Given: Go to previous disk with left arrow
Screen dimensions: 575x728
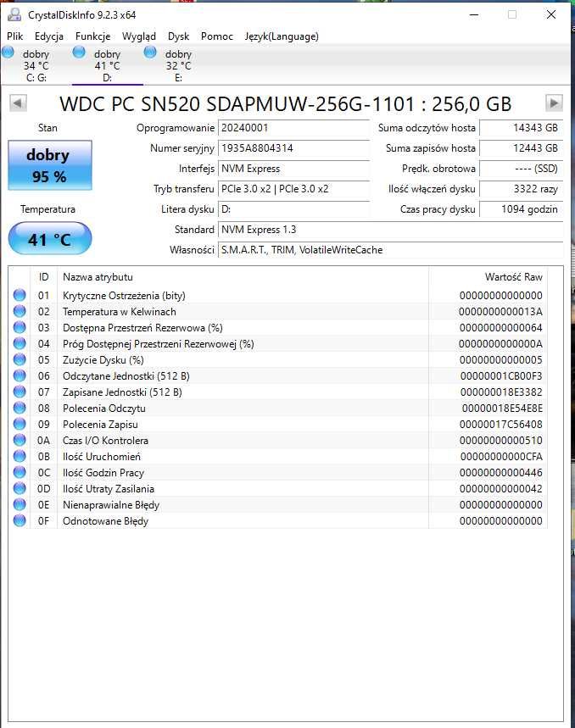Looking at the screenshot, I should [x=18, y=103].
